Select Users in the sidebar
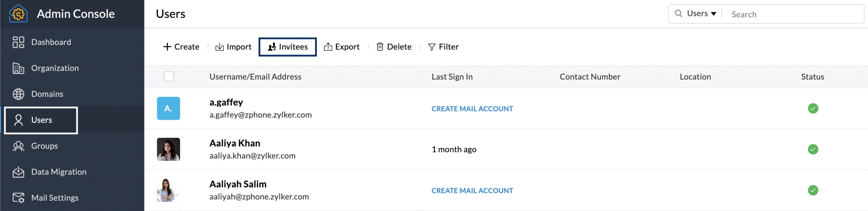Viewport: 868px width, 211px height. click(41, 120)
